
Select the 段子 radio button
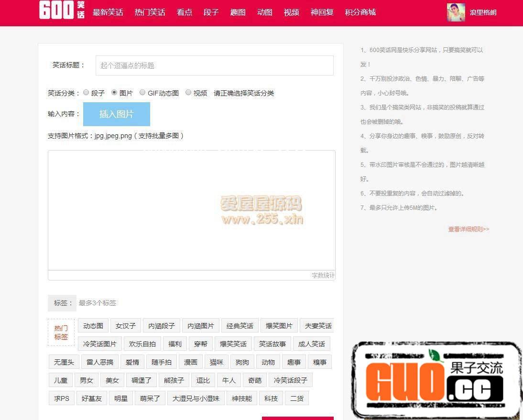(x=86, y=93)
